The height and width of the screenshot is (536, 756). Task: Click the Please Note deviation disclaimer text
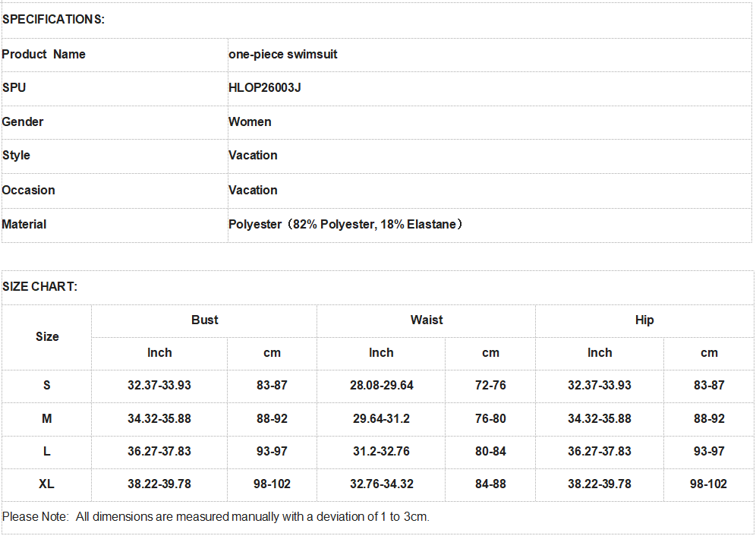[216, 517]
